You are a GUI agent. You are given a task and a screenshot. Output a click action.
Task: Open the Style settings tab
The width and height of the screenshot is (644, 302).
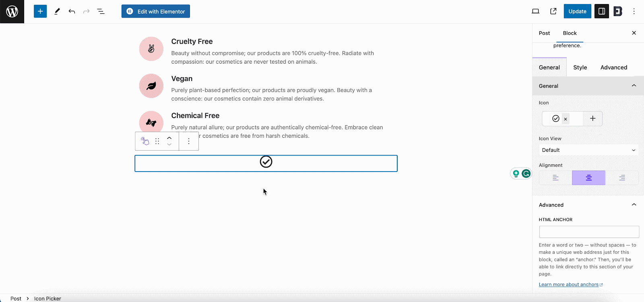pos(580,67)
